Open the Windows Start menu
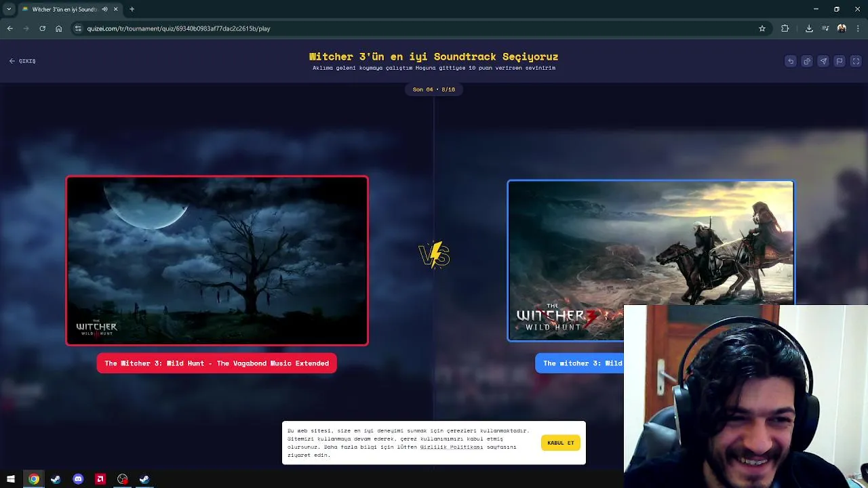 click(11, 479)
